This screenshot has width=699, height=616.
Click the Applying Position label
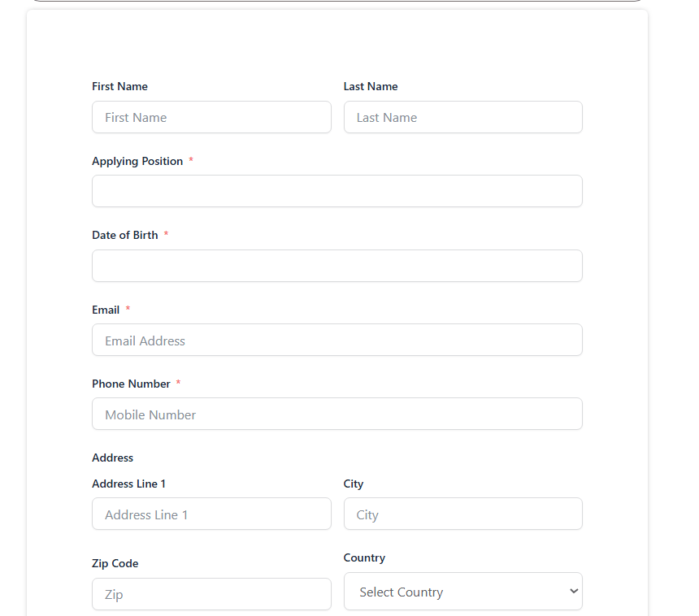[137, 162]
